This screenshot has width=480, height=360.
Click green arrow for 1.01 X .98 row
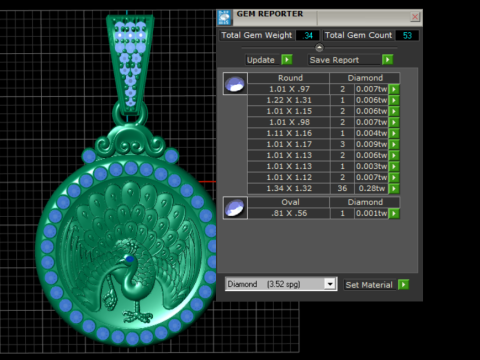click(x=394, y=122)
